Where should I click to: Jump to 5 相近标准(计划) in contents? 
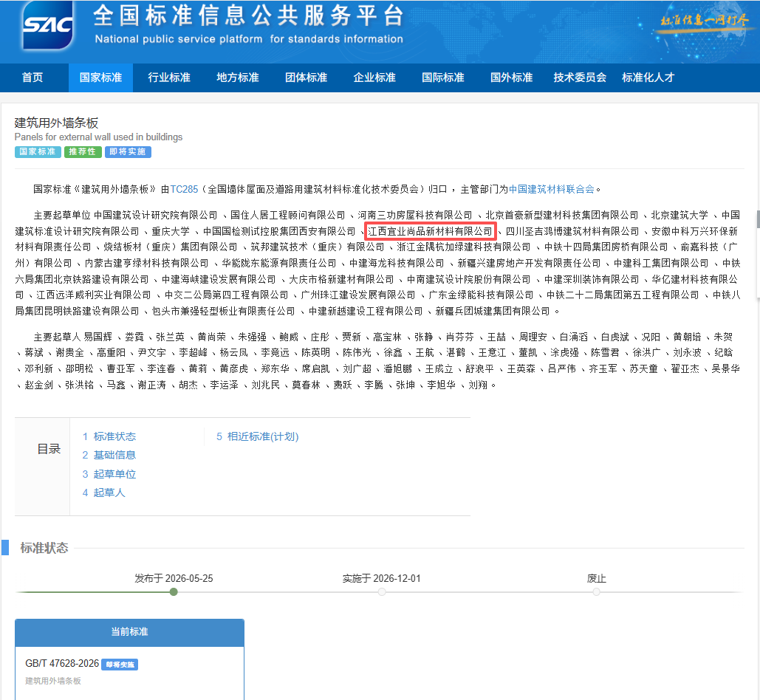click(257, 436)
